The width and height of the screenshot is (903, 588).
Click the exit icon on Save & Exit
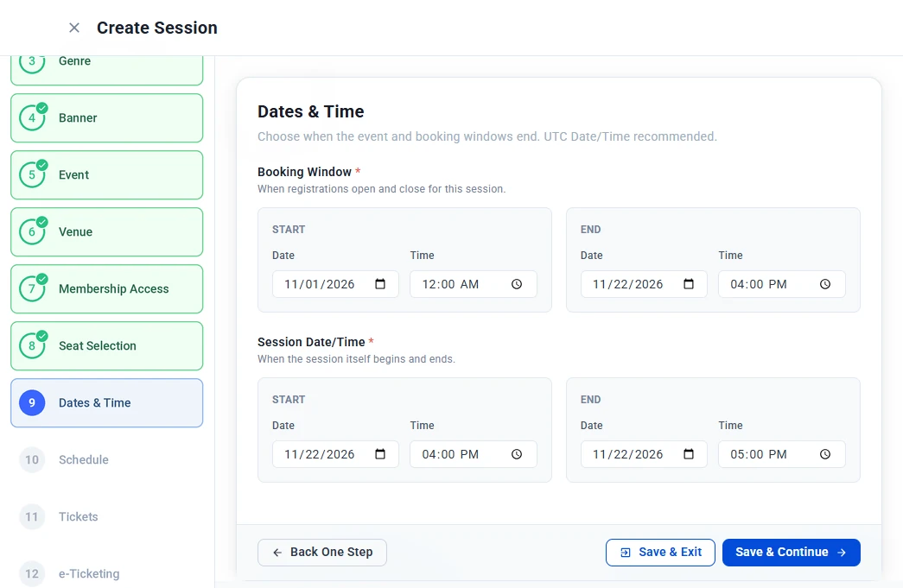click(x=626, y=553)
